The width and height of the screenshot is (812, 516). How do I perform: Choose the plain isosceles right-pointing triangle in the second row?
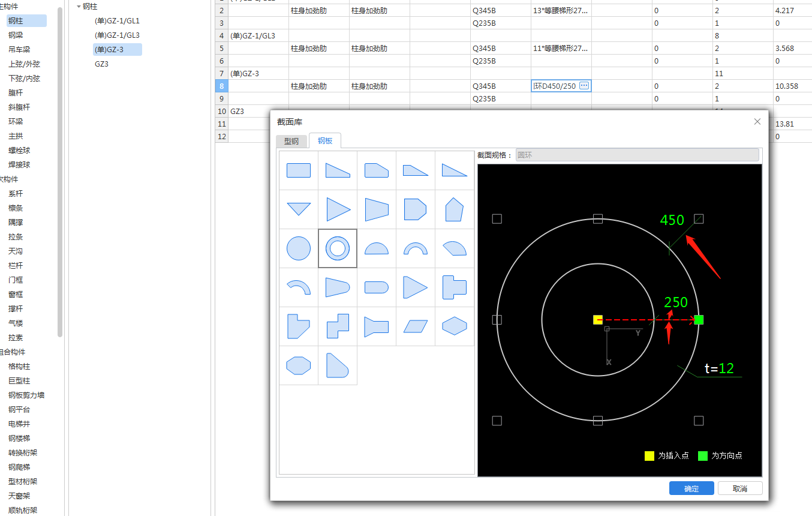[338, 209]
